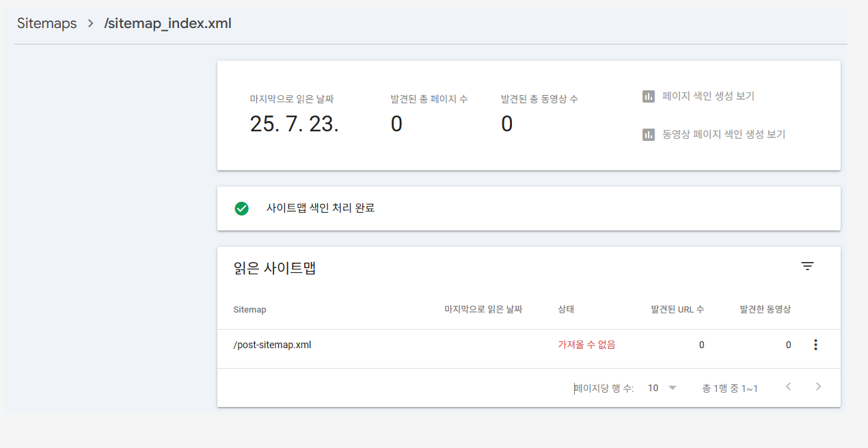The width and height of the screenshot is (868, 448).
Task: Navigate to Sitemaps via the breadcrumb
Action: point(46,23)
